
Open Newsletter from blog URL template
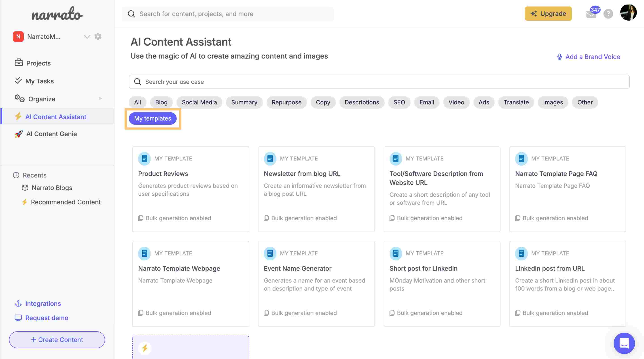(x=316, y=189)
